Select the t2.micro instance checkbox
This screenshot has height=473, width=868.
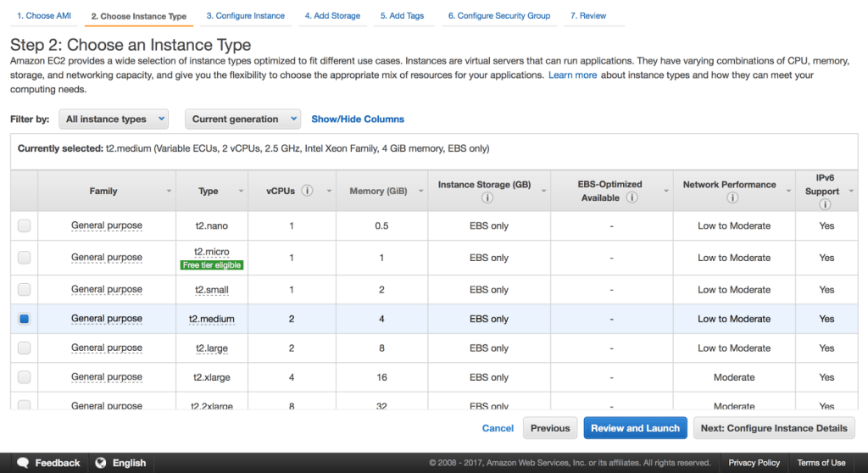pos(24,258)
